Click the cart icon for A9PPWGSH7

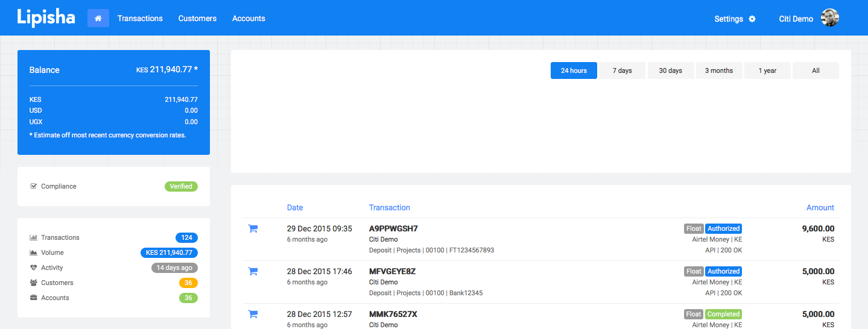253,228
